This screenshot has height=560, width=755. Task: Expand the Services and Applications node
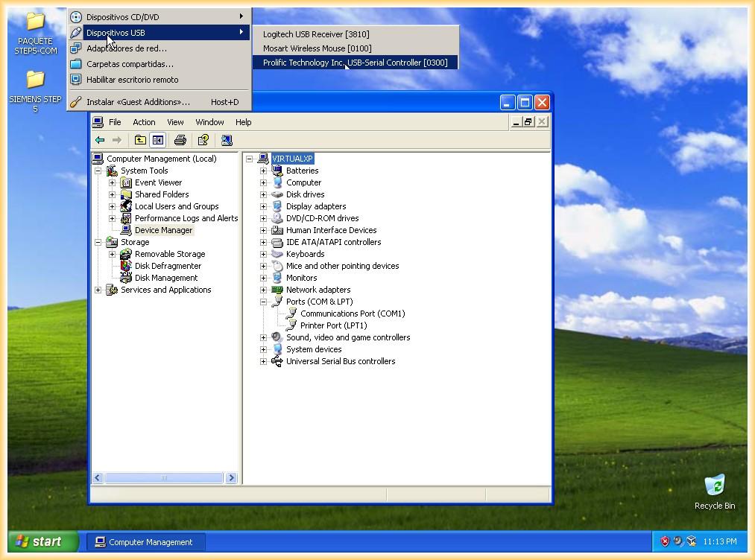pyautogui.click(x=98, y=290)
